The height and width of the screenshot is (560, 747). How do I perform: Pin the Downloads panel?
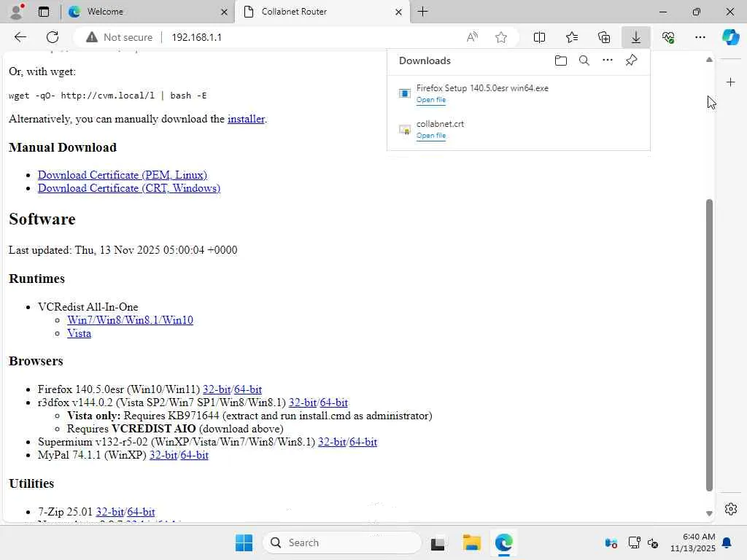[x=631, y=61]
